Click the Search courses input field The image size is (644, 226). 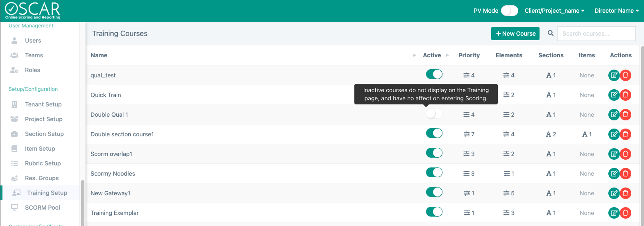tap(596, 34)
